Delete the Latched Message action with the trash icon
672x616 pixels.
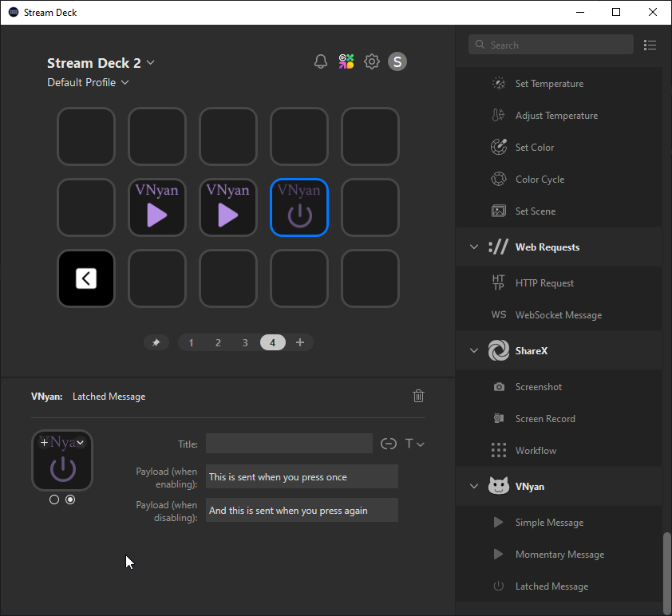coord(418,396)
